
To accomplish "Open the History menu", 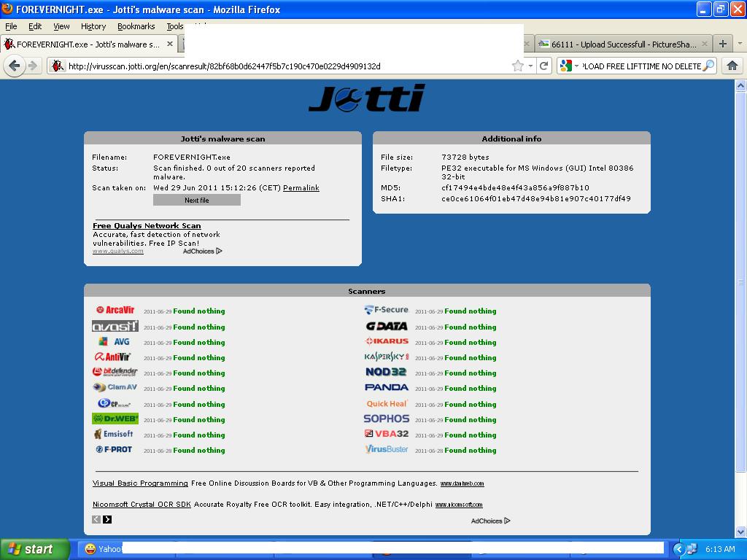I will tap(93, 26).
